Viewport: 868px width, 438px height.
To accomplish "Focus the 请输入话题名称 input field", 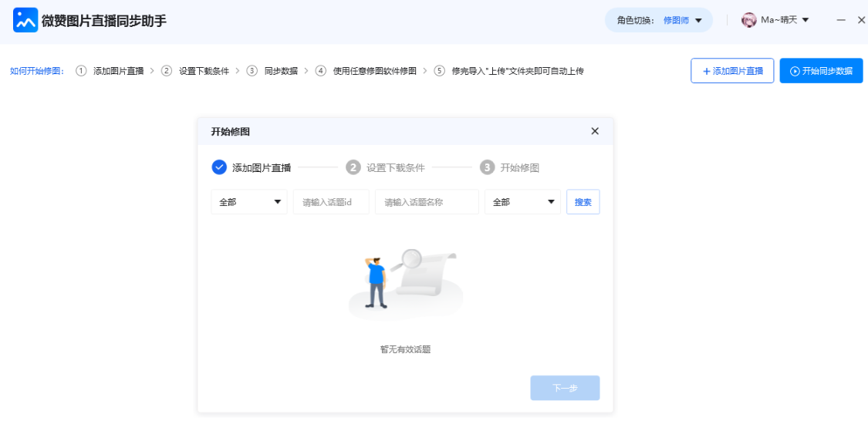I will (x=427, y=202).
